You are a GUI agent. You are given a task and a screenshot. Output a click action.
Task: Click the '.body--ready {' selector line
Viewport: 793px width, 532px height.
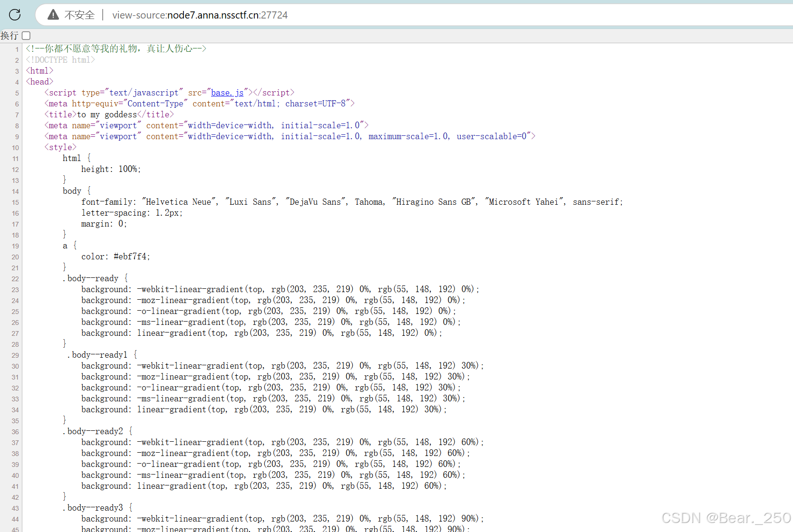[96, 278]
